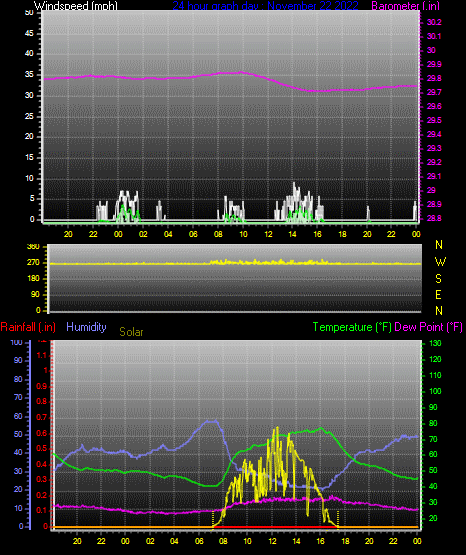This screenshot has width=466, height=555.
Task: Click the "W" compass letter beside direction chart
Action: (440, 262)
